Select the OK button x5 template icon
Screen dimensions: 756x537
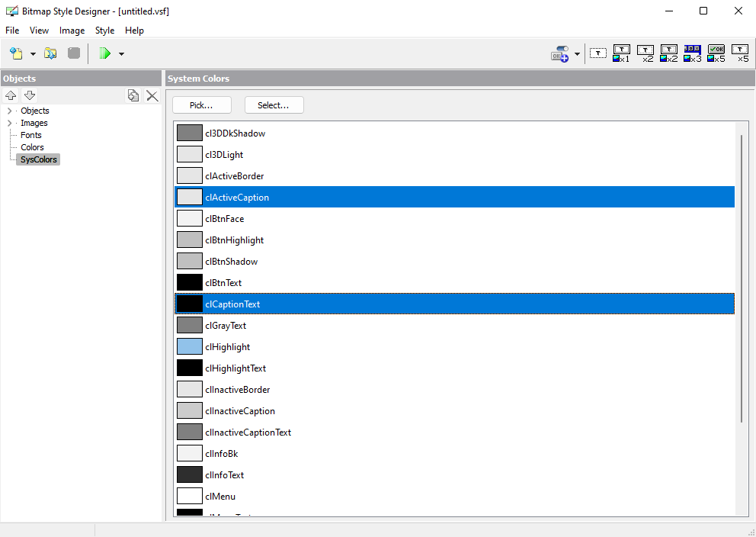[716, 53]
